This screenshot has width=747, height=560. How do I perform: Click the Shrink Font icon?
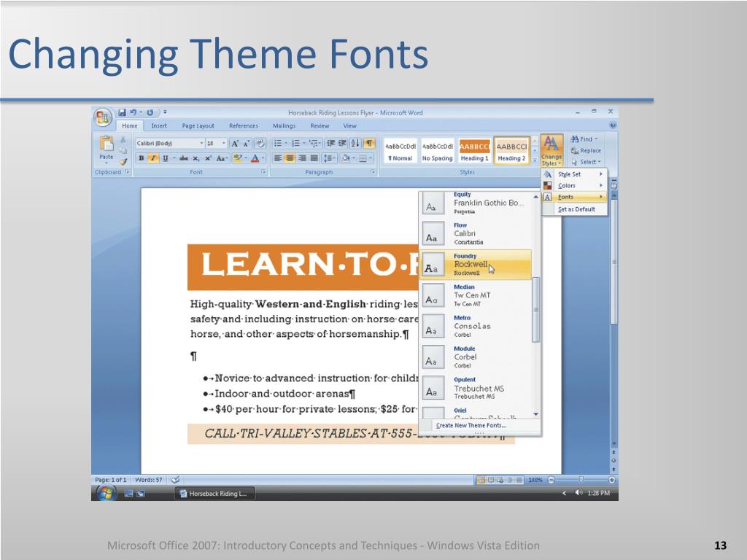247,144
